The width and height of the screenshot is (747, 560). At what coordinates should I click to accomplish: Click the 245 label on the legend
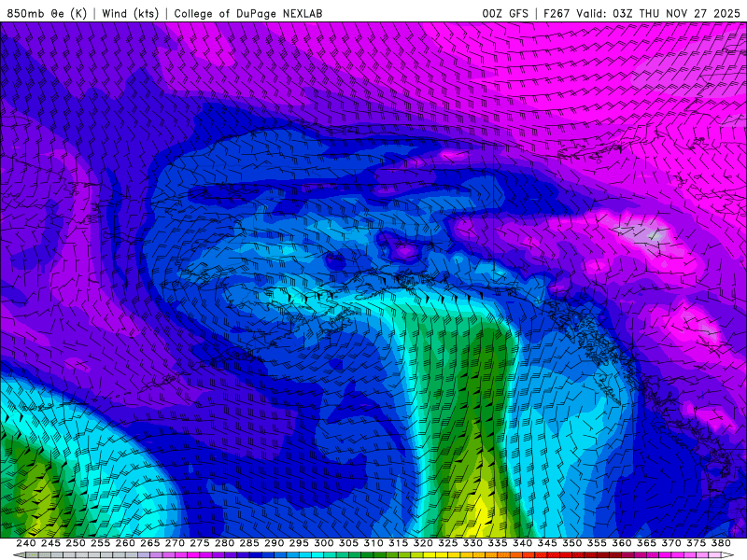coord(50,543)
